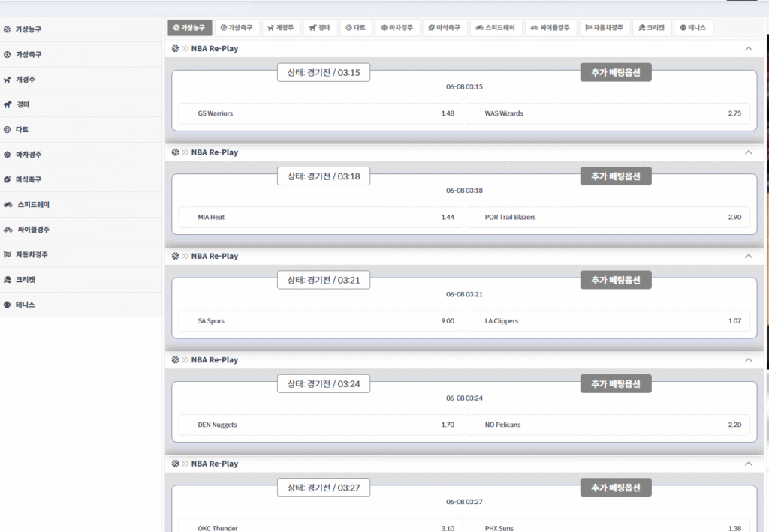
Task: Choose NO Pelicans at odds 2.20
Action: [x=608, y=425]
